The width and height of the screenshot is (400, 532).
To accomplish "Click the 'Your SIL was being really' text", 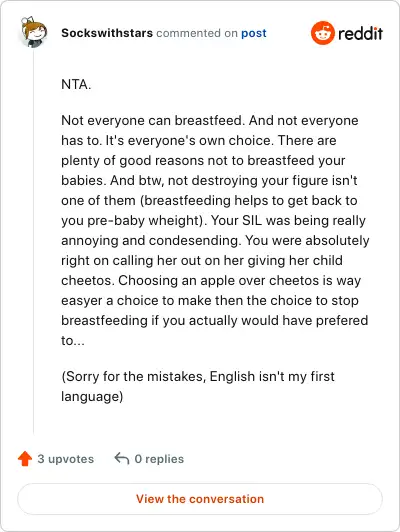I will 288,221.
